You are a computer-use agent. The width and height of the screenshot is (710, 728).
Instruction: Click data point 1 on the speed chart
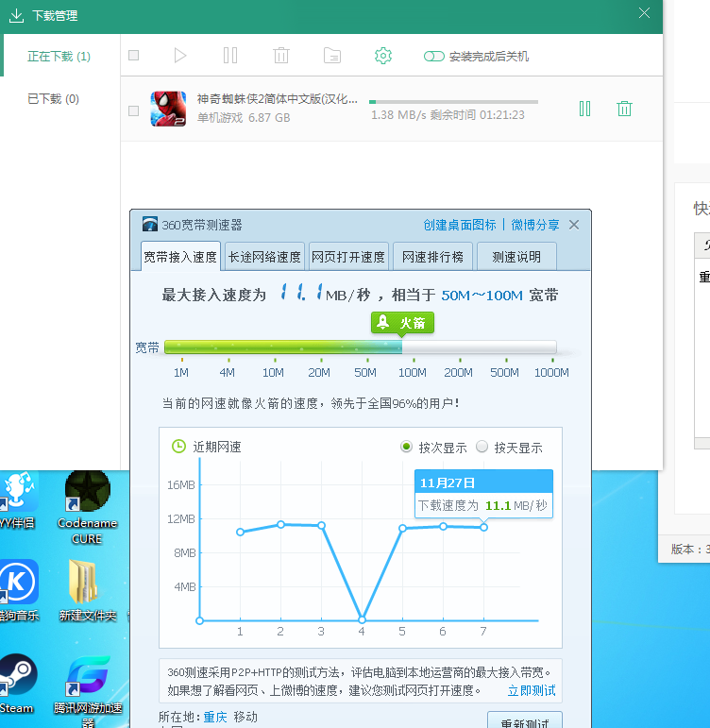coord(240,532)
